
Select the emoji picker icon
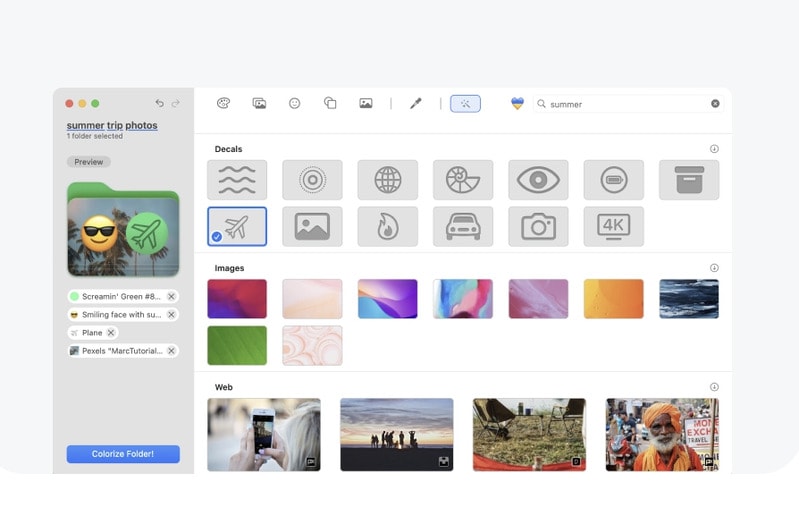(294, 103)
